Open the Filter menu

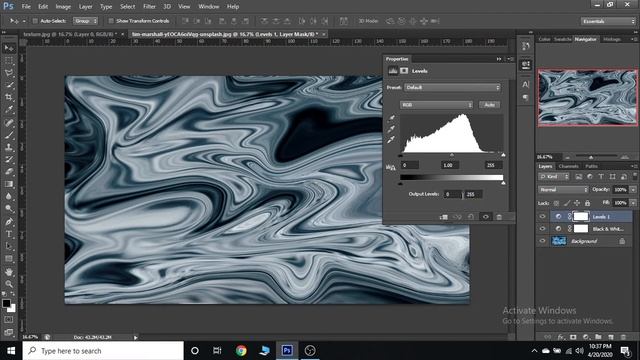[149, 7]
